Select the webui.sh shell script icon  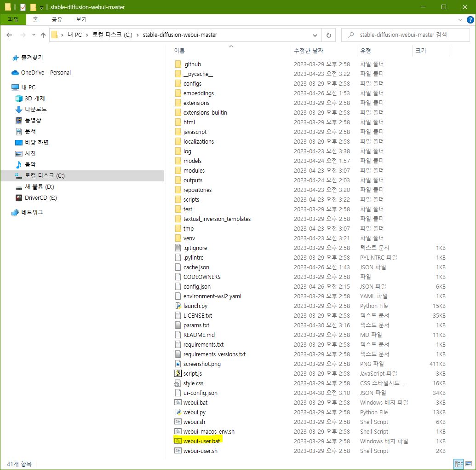click(178, 422)
